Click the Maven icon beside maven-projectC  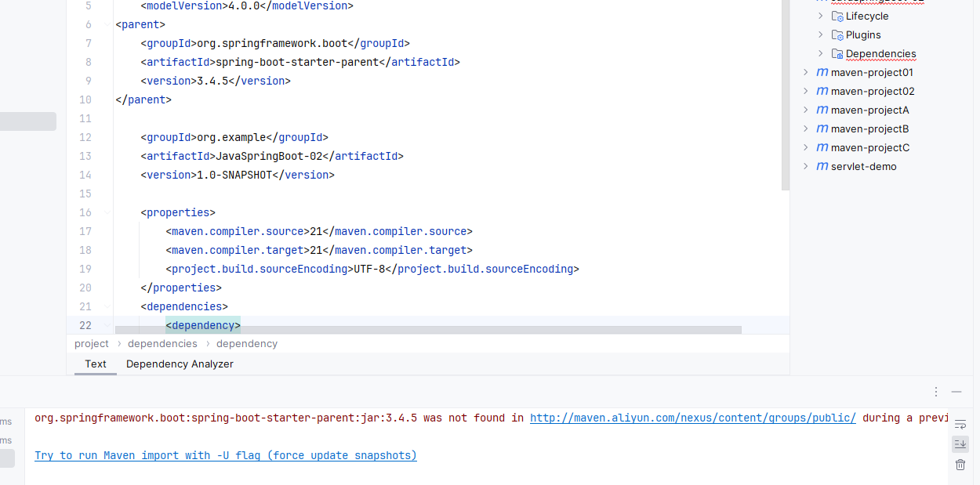pyautogui.click(x=822, y=147)
